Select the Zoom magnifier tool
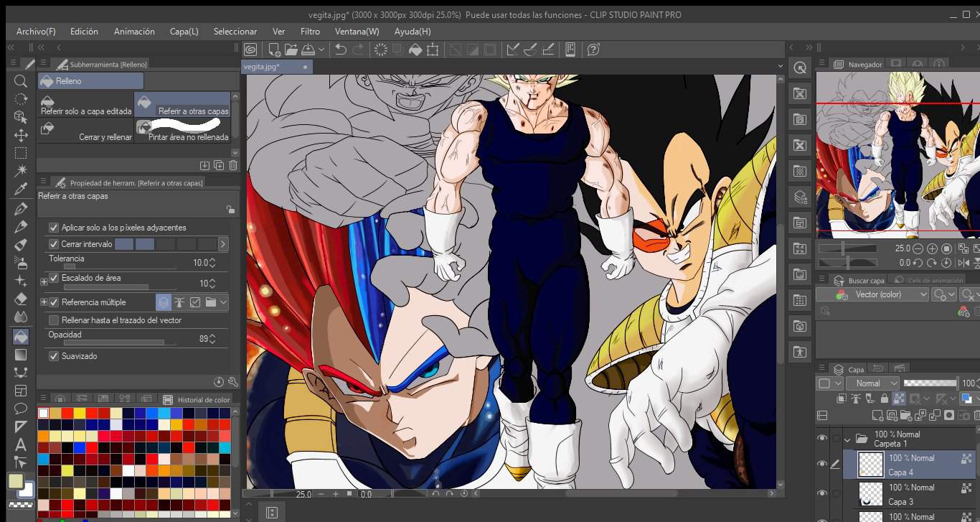This screenshot has width=980, height=522. (21, 81)
